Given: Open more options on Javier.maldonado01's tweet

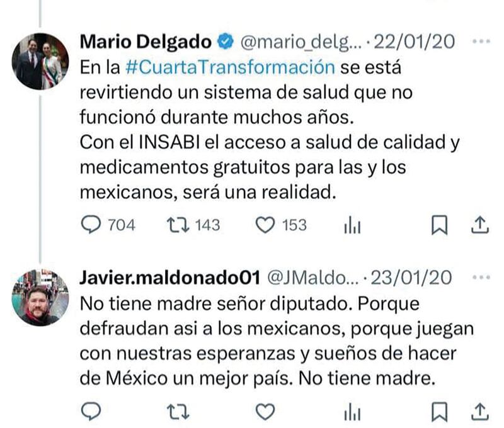Looking at the screenshot, I should [481, 278].
